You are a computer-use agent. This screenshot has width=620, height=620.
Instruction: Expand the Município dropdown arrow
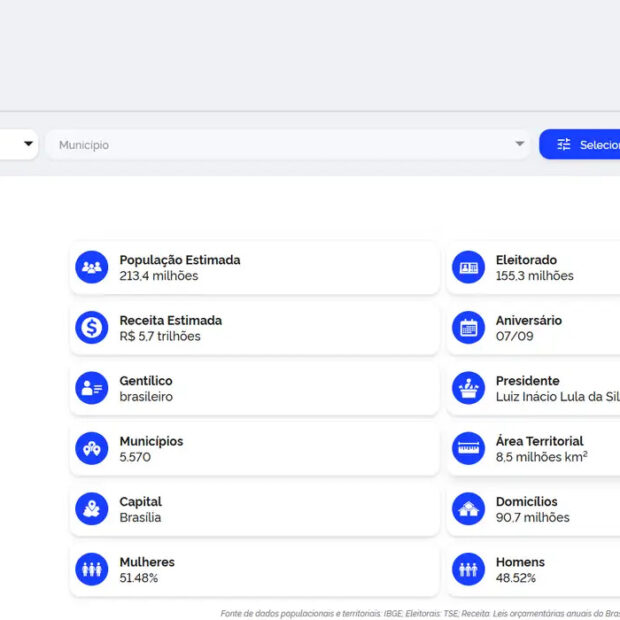click(x=519, y=145)
